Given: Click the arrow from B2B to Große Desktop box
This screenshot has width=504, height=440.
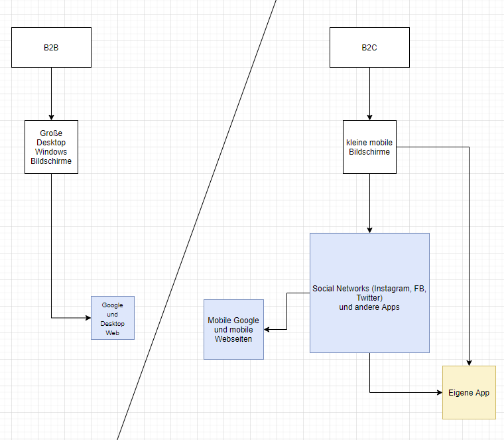Looking at the screenshot, I should pos(51,93).
